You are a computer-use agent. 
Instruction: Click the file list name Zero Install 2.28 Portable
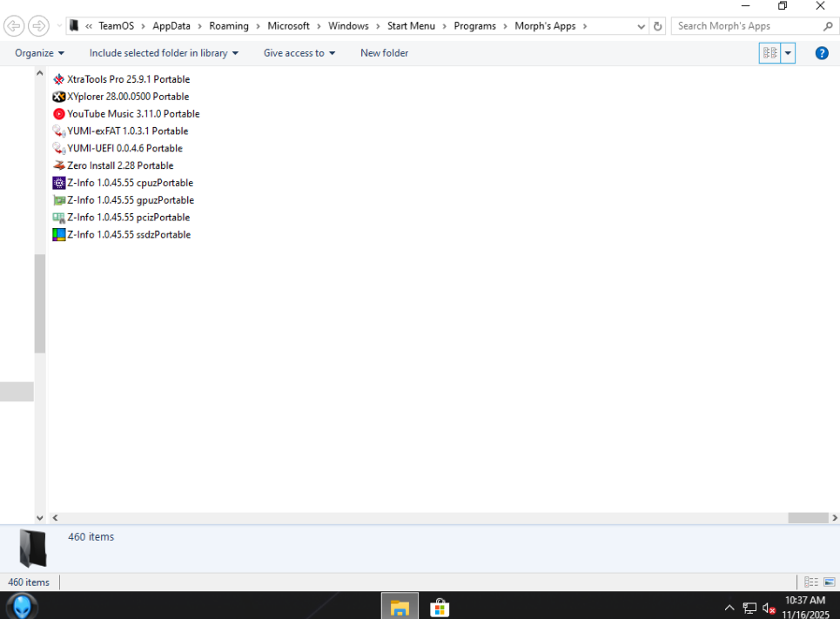[x=120, y=165]
